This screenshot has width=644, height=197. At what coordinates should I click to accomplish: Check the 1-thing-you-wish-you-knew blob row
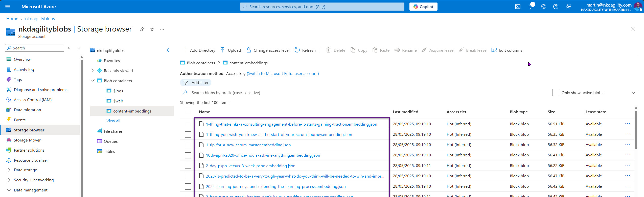(188, 134)
